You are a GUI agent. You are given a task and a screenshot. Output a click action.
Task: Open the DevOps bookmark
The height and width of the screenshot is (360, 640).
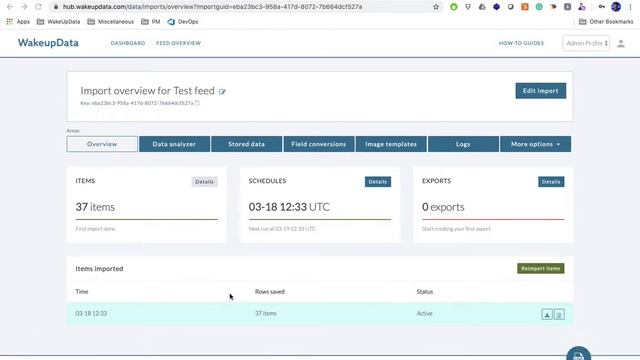coord(183,22)
